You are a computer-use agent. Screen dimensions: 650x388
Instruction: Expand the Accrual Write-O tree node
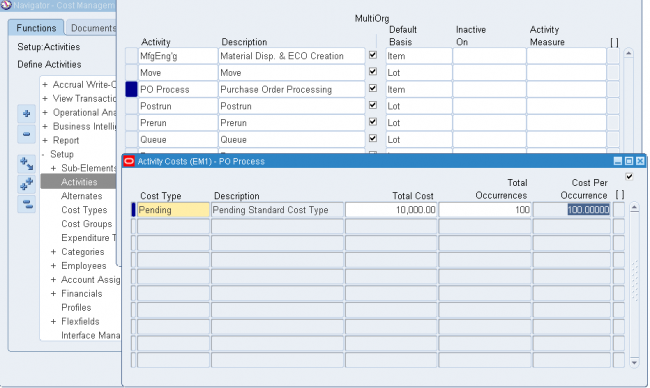[45, 85]
